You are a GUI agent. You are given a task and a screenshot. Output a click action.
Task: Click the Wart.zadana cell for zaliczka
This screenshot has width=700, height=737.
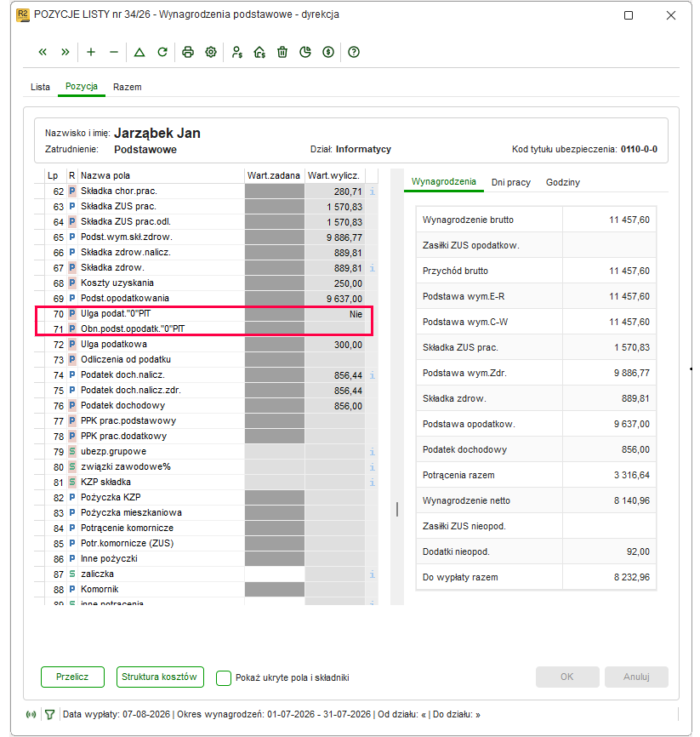coord(275,574)
